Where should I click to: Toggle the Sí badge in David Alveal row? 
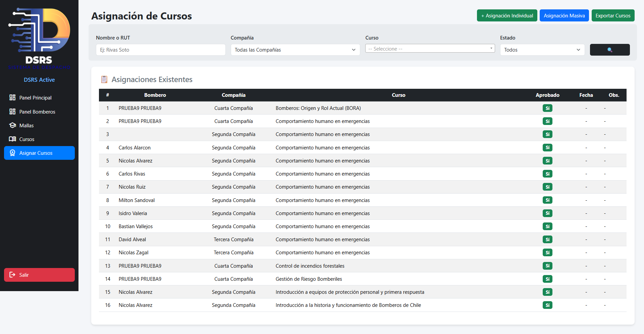click(x=547, y=240)
